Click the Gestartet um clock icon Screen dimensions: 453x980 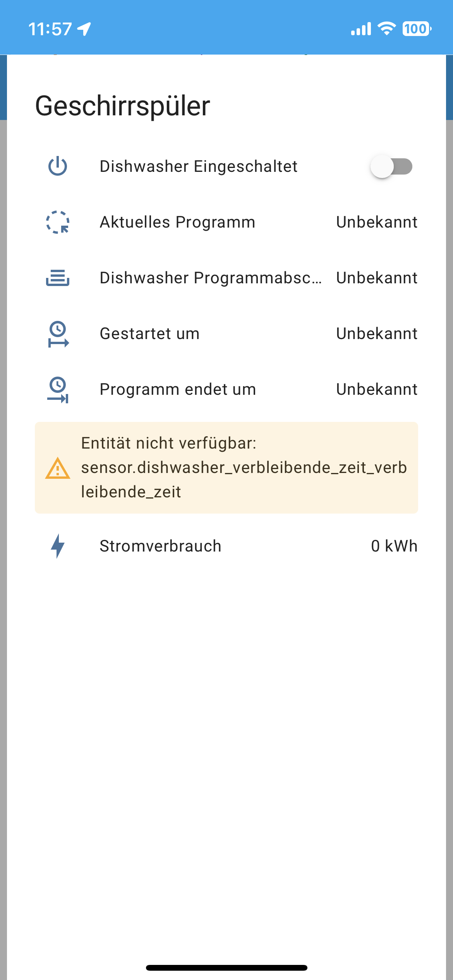coord(57,333)
